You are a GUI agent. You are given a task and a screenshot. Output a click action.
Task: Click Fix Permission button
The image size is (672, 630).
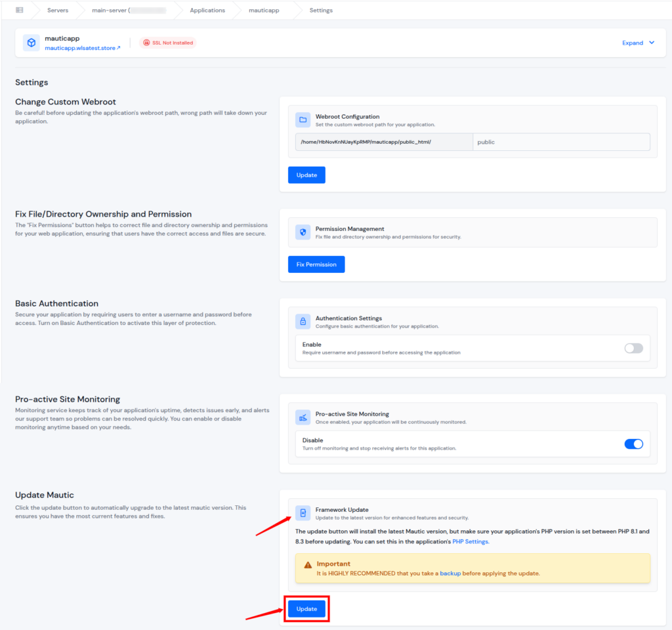(316, 264)
